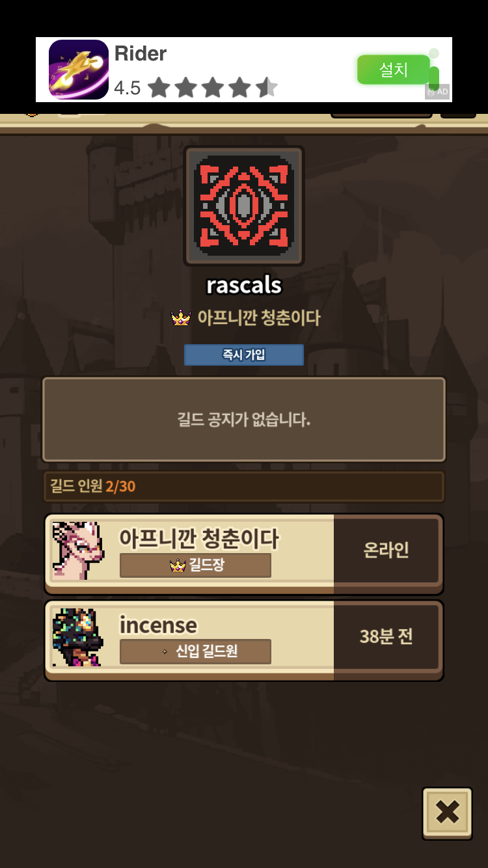This screenshot has height=868, width=488.
Task: Tap the 4.5 star rating in ad
Action: (x=196, y=87)
